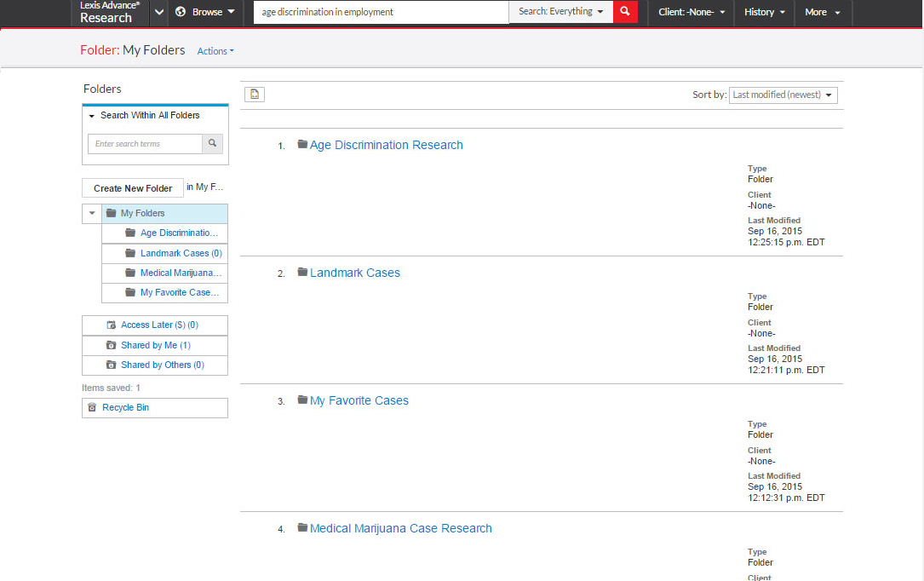Open Shared by Others folder
This screenshot has height=581, width=924.
point(162,365)
